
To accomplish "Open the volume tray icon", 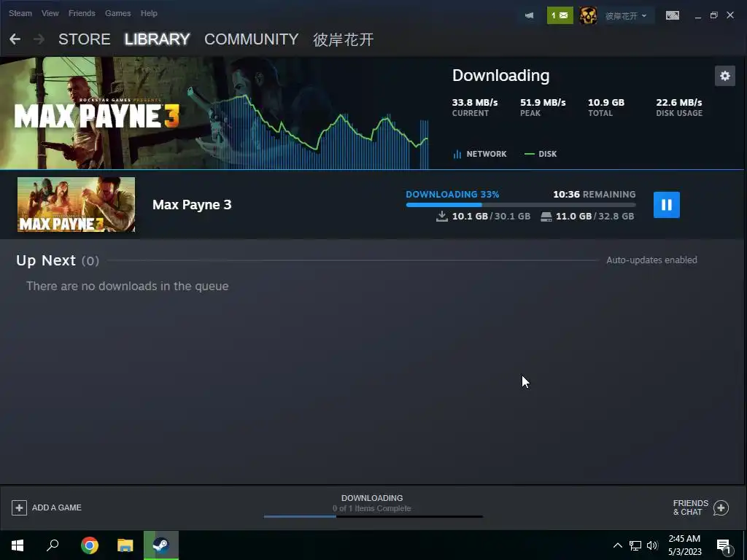I will 652,545.
